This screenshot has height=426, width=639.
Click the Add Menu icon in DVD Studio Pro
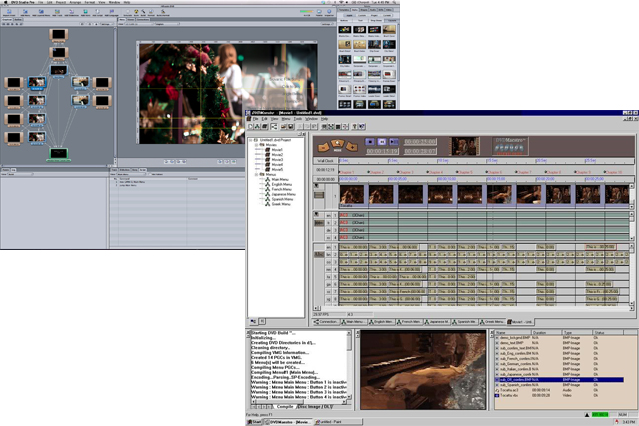[25, 13]
